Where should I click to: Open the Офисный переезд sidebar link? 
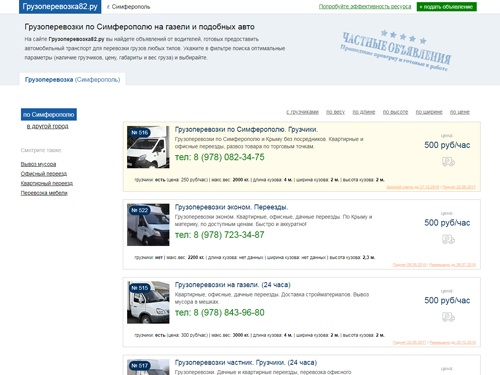pyautogui.click(x=44, y=174)
